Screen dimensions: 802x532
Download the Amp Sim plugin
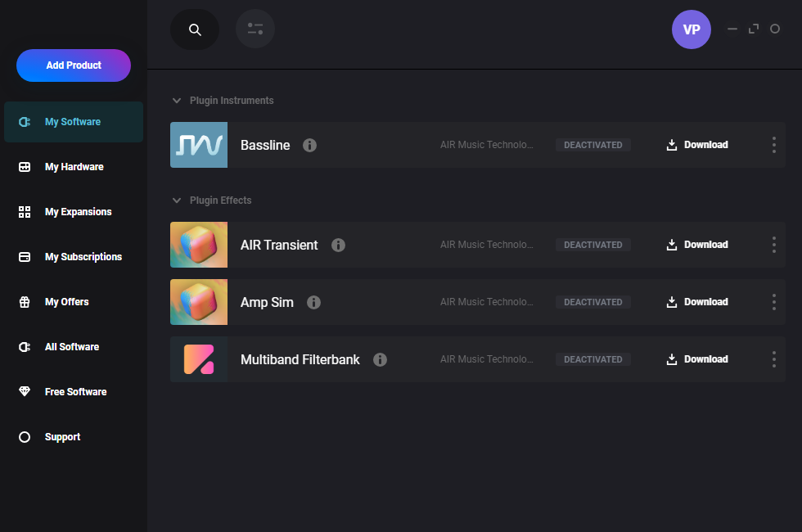click(697, 302)
